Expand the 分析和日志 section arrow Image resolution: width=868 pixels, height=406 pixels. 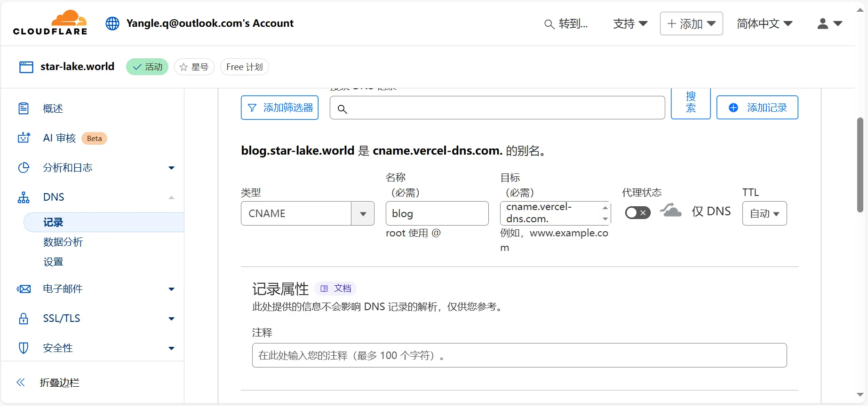(x=171, y=168)
